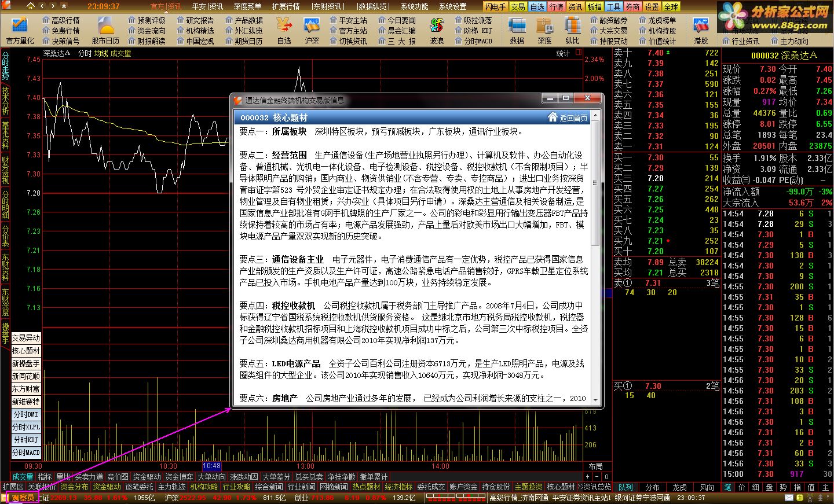This screenshot has height=504, width=834.
Task: Open the 扩展行情 menu
Action: (286, 6)
